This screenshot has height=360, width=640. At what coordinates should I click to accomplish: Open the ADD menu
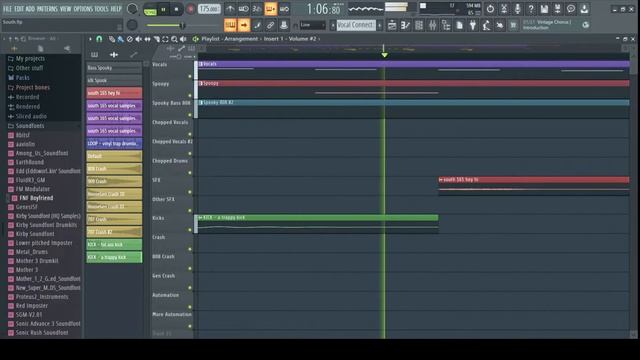tap(30, 9)
